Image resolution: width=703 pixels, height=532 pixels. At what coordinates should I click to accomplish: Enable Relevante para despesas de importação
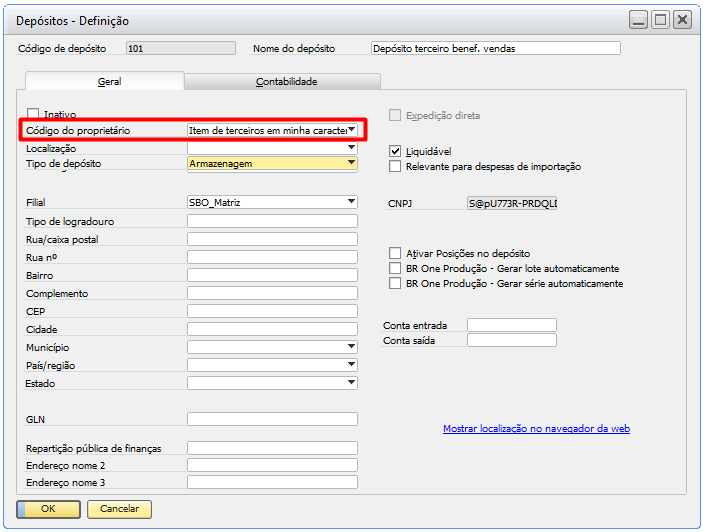pos(395,167)
